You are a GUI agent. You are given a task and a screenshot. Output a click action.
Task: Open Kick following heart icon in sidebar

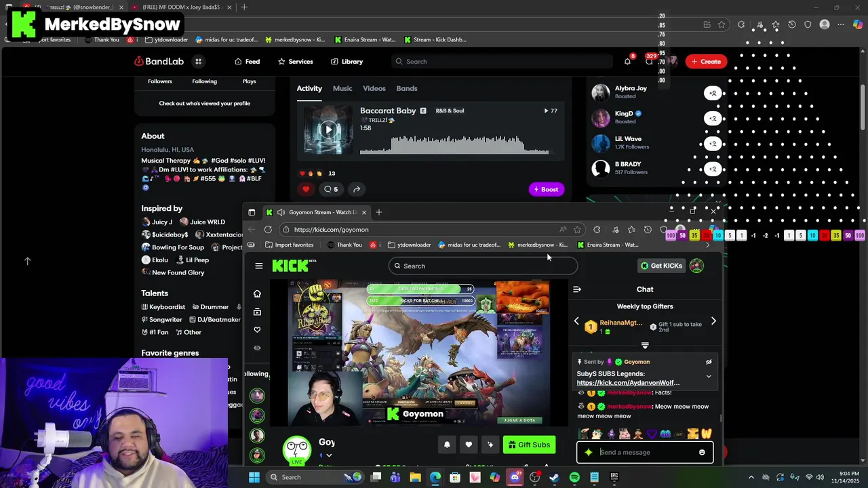[257, 330]
